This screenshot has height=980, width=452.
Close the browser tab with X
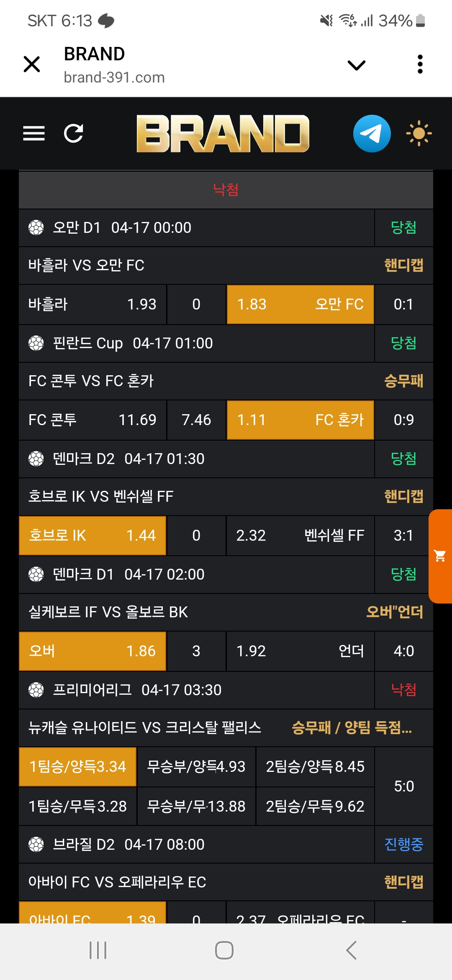pos(32,64)
